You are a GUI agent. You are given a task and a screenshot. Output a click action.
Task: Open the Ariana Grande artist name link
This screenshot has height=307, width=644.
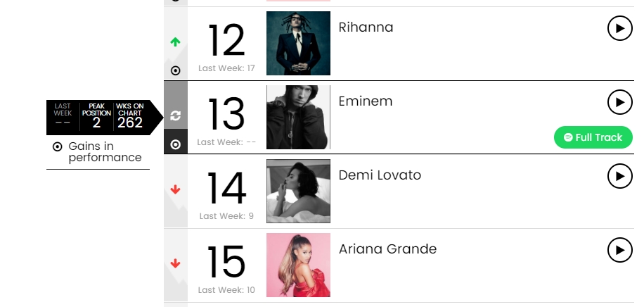(x=387, y=249)
